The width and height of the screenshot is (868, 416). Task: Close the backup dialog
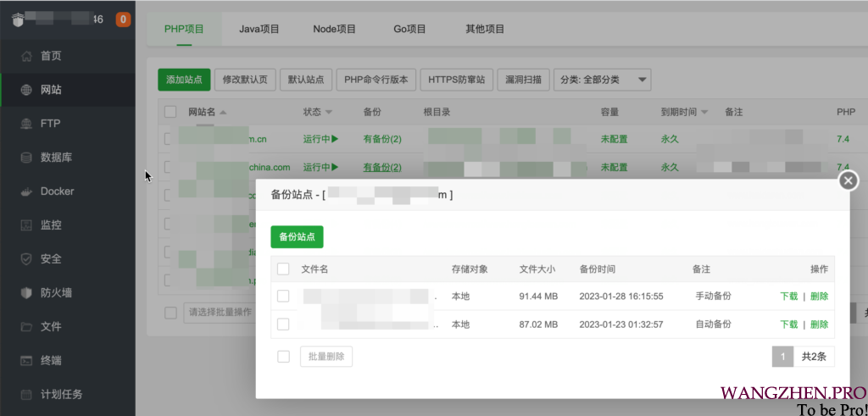pos(848,180)
